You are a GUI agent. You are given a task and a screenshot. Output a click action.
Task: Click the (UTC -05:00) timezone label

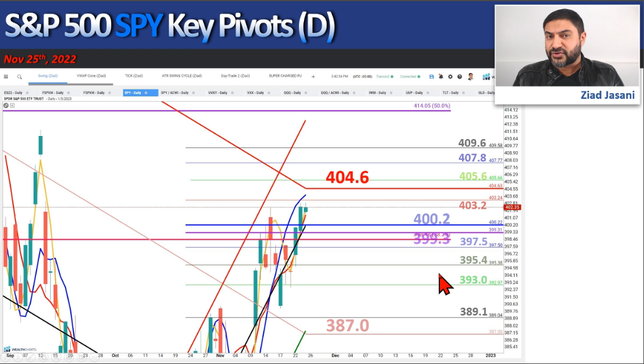click(x=362, y=77)
